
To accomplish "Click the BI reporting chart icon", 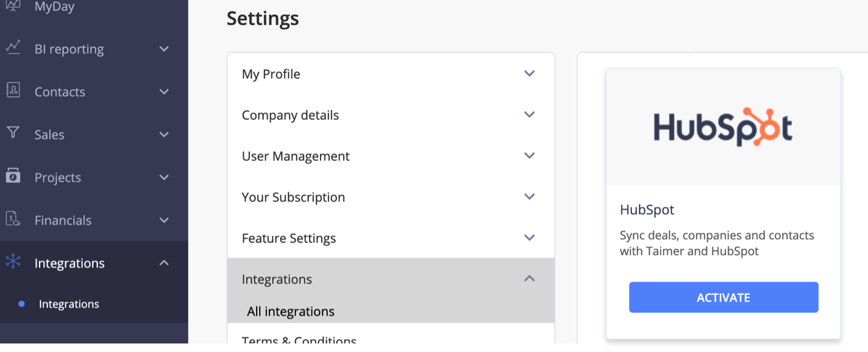I will 13,48.
